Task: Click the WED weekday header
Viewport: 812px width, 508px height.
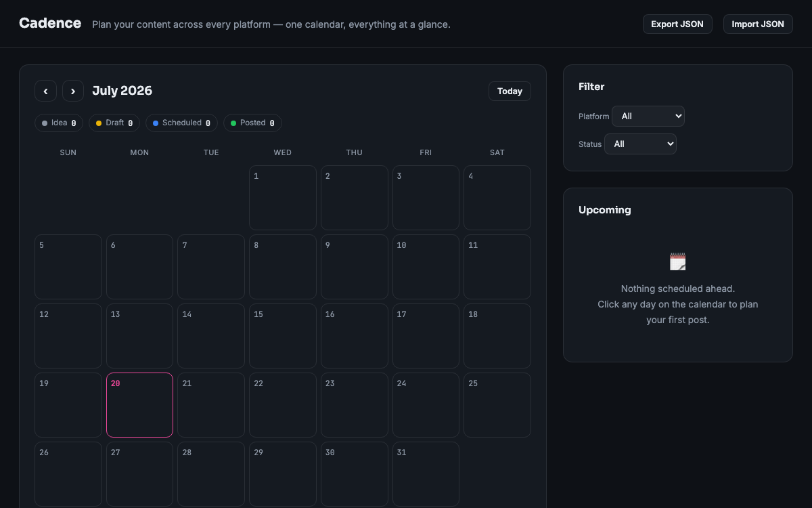Action: point(283,152)
